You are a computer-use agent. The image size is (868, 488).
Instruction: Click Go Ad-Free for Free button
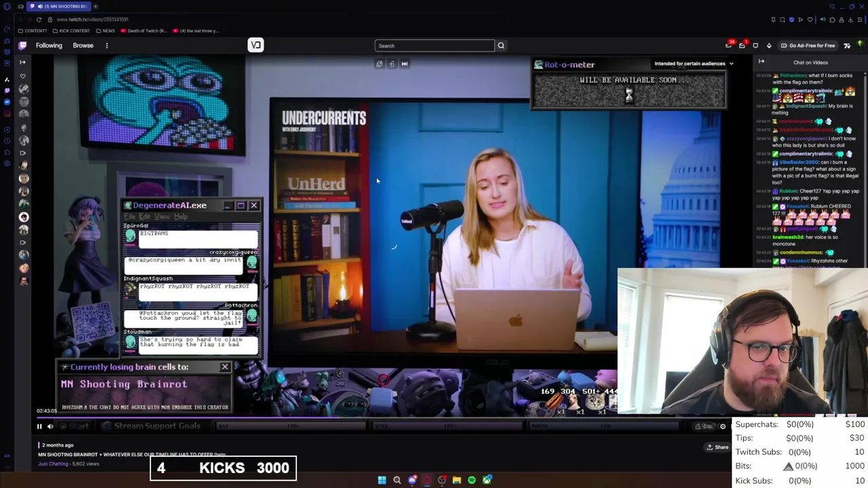[x=808, y=45]
